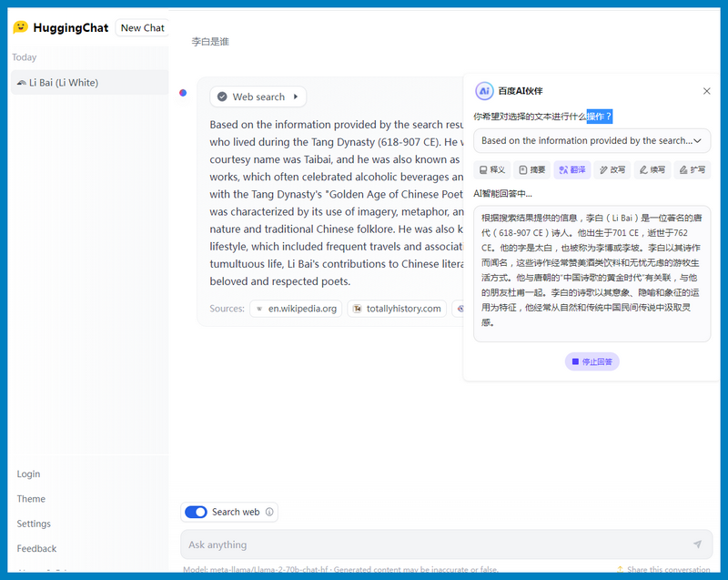The image size is (728, 580).
Task: Select the 摘要 (summary) action
Action: point(532,170)
